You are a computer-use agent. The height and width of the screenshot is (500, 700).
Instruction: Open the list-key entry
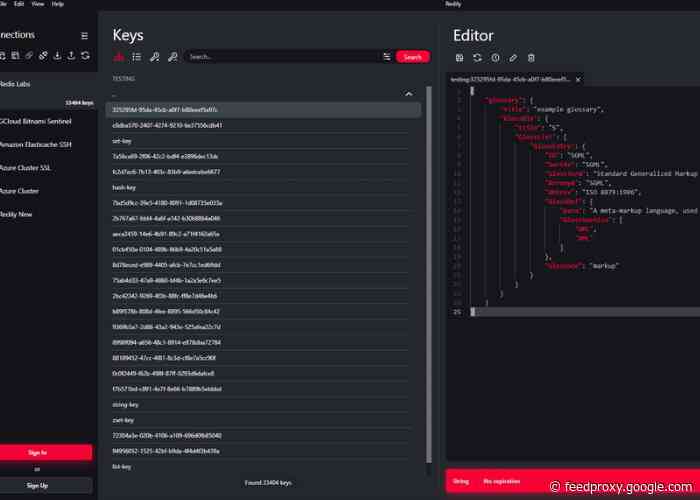(x=260, y=467)
